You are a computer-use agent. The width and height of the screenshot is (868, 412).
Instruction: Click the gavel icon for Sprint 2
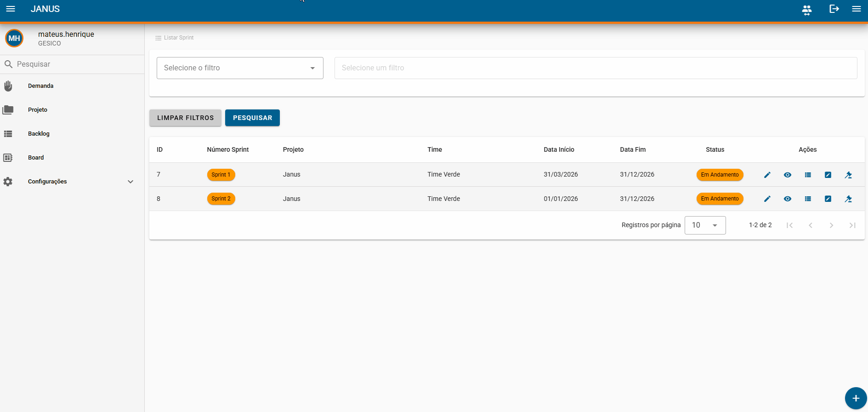tap(848, 199)
